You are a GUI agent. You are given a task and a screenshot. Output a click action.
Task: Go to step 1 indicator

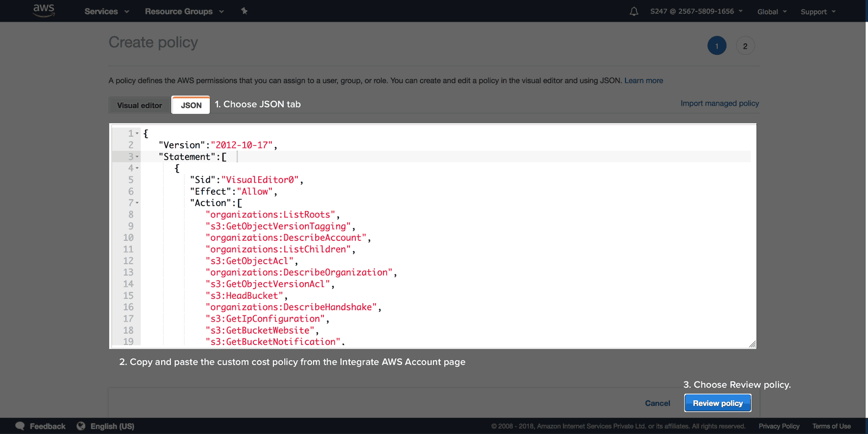(x=717, y=46)
